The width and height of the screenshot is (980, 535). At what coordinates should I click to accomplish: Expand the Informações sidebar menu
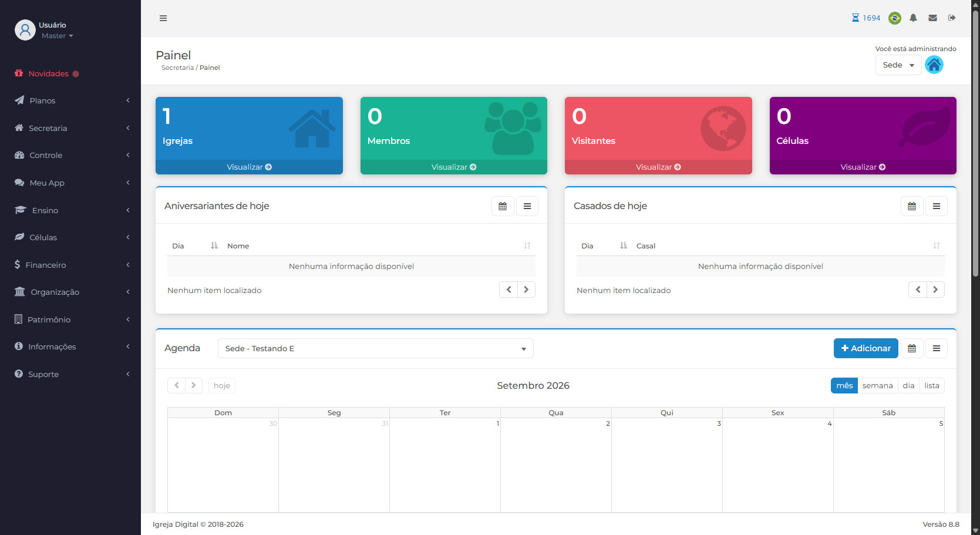pyautogui.click(x=70, y=346)
